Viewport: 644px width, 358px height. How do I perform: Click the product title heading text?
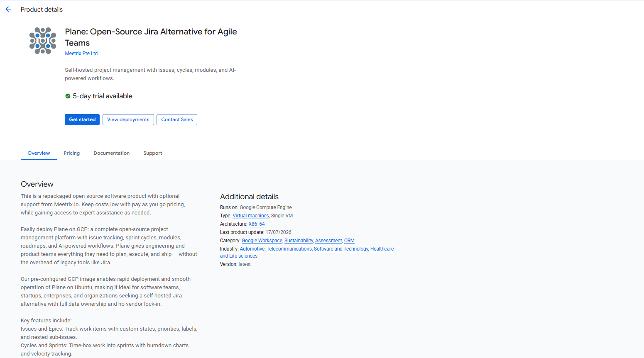151,37
